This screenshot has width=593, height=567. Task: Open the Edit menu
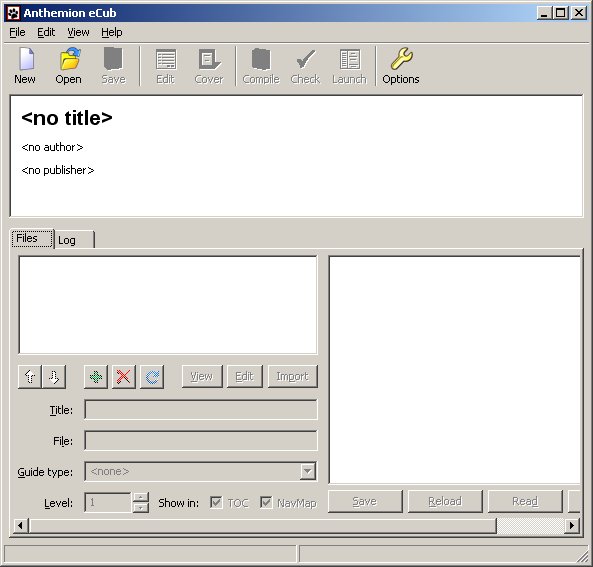click(46, 33)
